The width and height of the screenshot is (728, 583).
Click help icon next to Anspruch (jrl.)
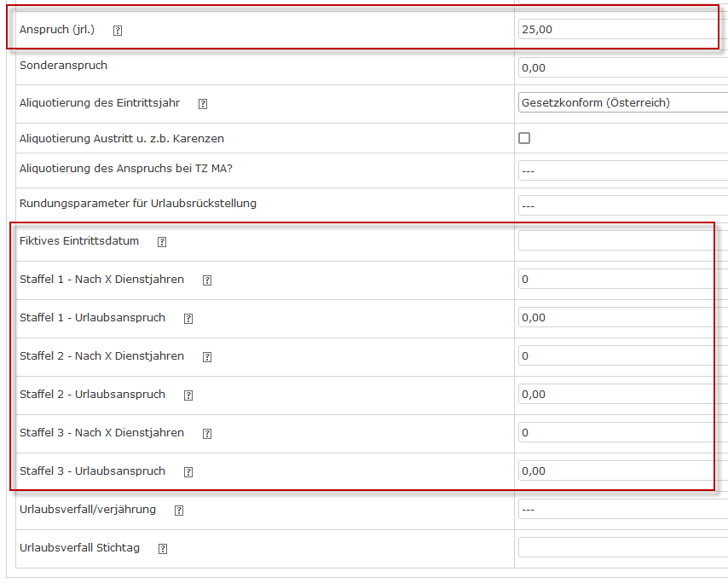(118, 30)
